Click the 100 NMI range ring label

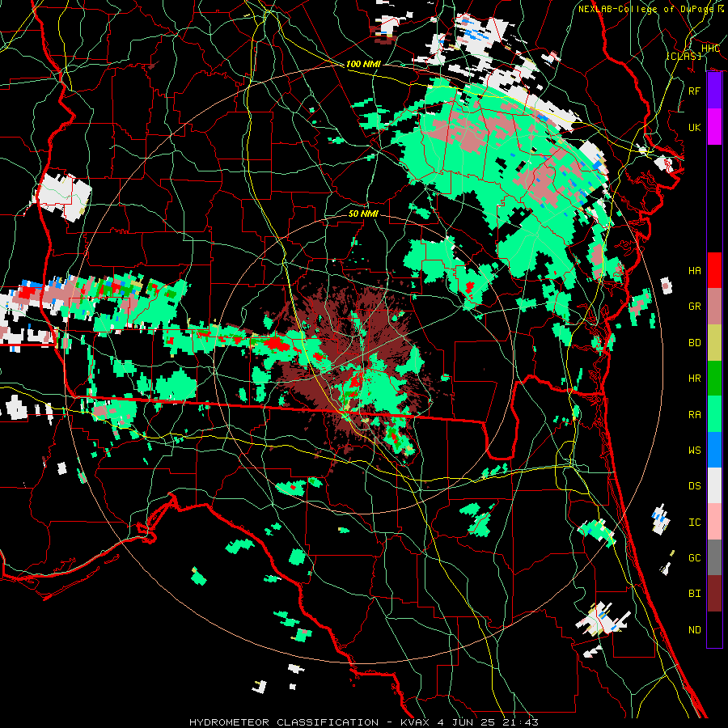tap(363, 64)
